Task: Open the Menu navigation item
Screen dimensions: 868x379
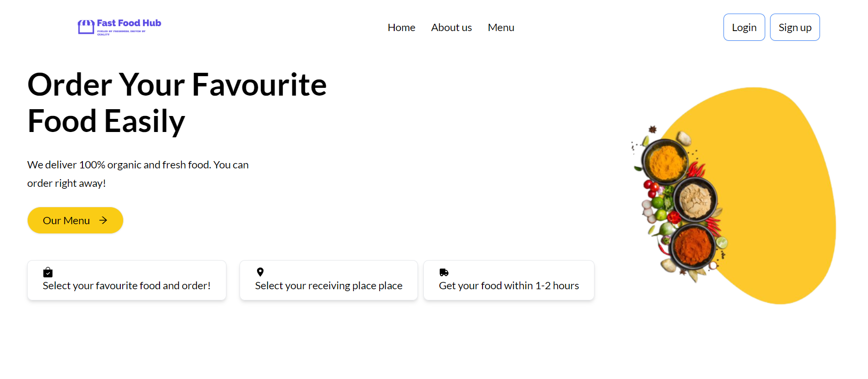Action: 501,27
